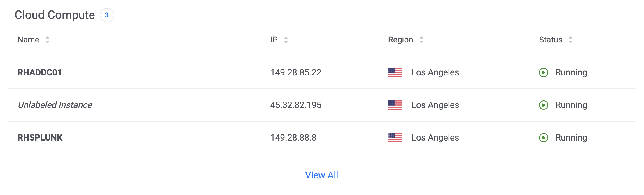Click the Cloud Compute section heading
Screen dimensions: 644x195
[x=55, y=15]
